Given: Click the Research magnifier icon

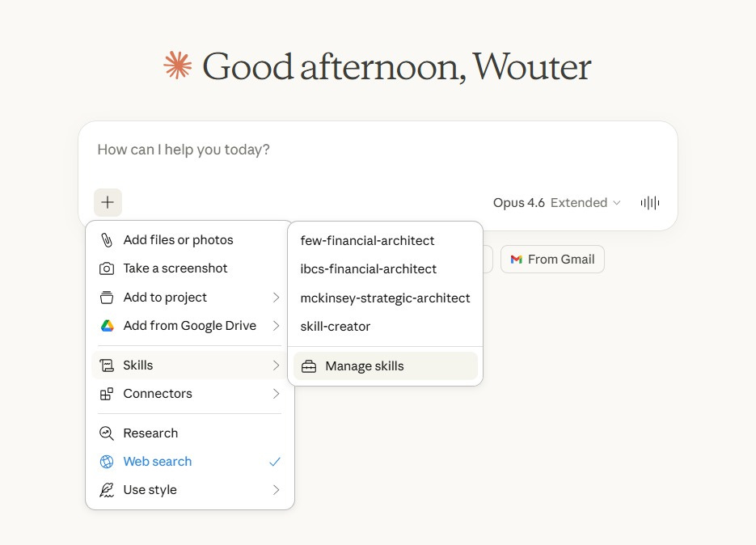Looking at the screenshot, I should [107, 433].
